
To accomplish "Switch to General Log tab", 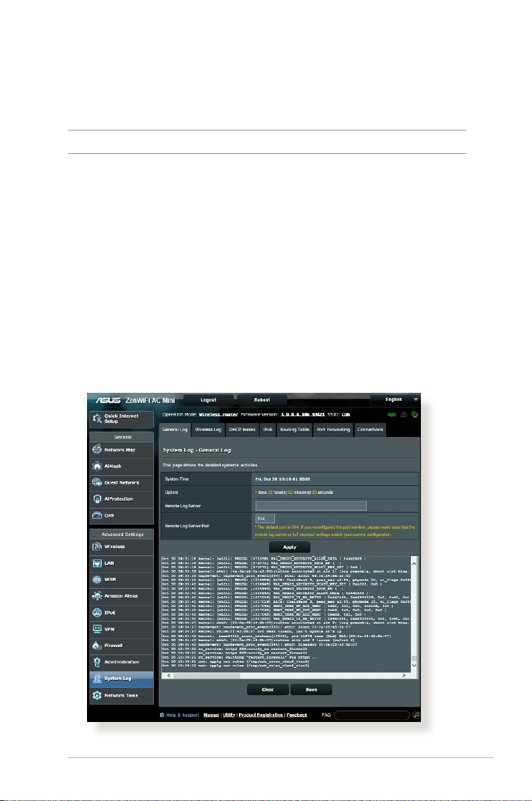I will [x=175, y=430].
